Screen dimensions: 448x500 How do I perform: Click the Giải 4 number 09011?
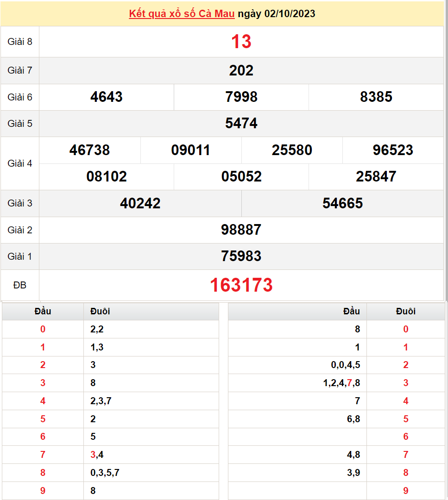coord(190,150)
